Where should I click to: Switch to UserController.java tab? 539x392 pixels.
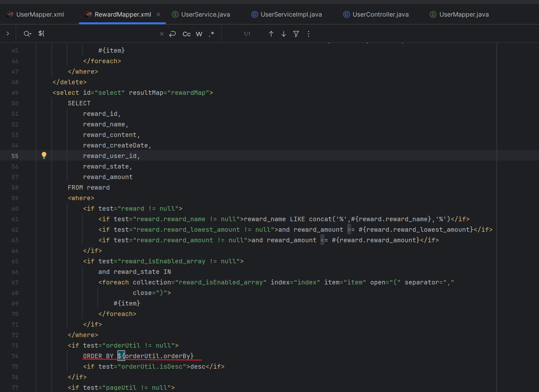tap(380, 14)
